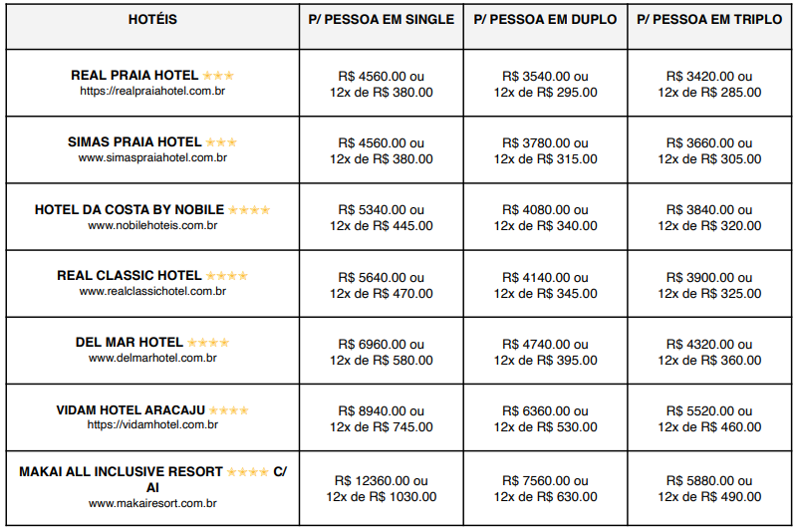
Task: Select the Del Mar Hotel name text
Action: coord(130,343)
